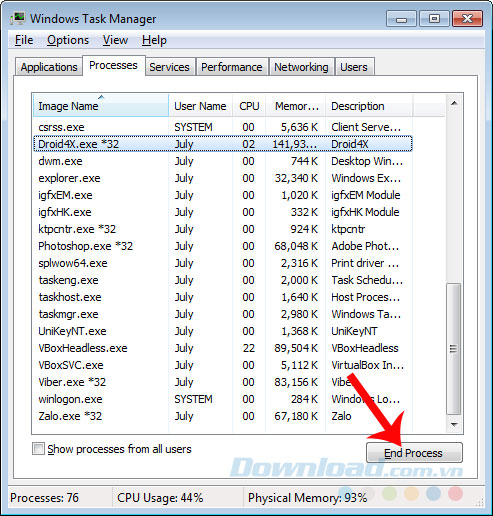The image size is (493, 516).
Task: Click the 68,048 K memory value
Action: tap(296, 246)
